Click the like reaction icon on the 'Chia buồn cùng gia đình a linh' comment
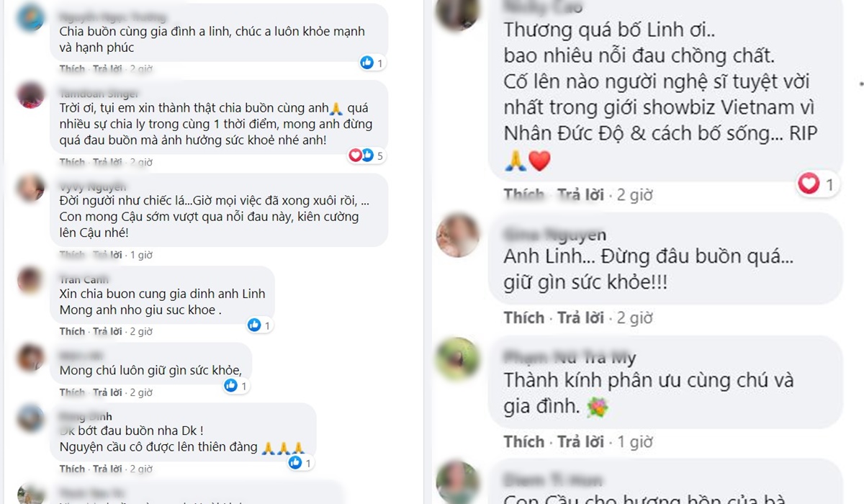864x504 pixels. pos(367,63)
